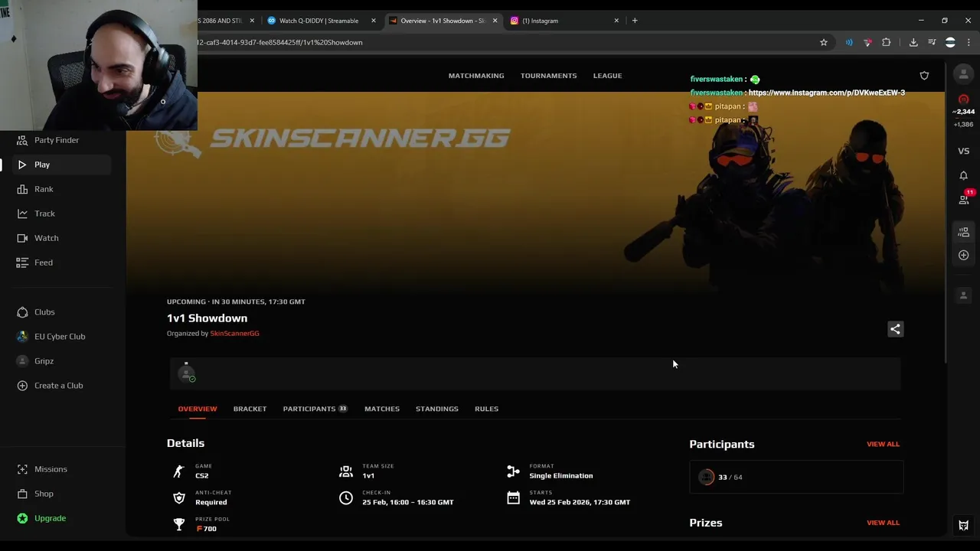Open the Shop
980x551 pixels.
click(x=44, y=494)
